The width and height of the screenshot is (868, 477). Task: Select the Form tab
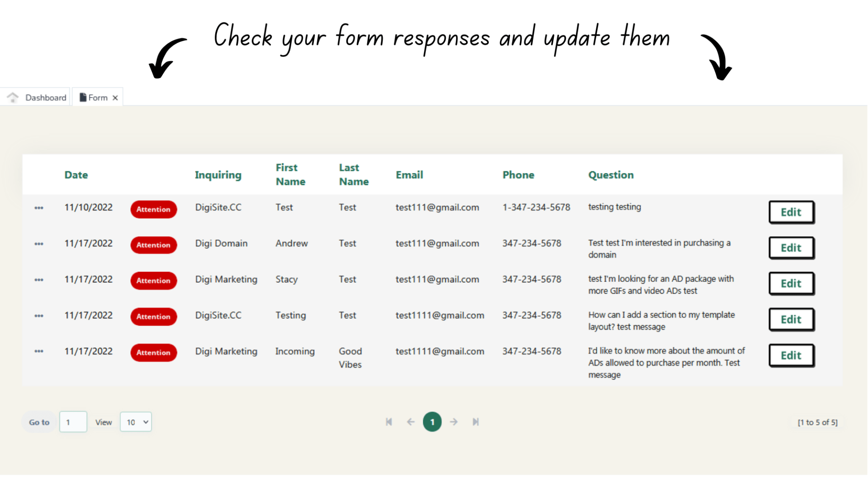pyautogui.click(x=98, y=97)
